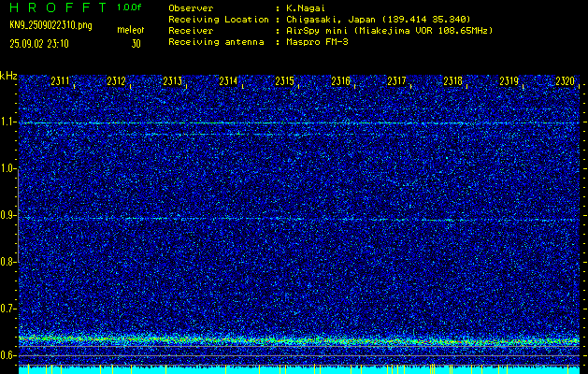Click the Observer field label
The image size is (588, 374).
191,8
